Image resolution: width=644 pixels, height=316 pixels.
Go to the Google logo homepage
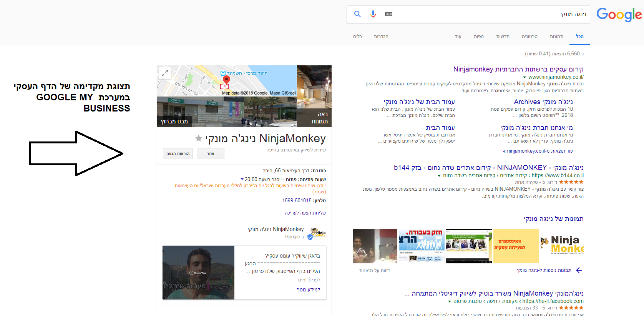pyautogui.click(x=619, y=15)
